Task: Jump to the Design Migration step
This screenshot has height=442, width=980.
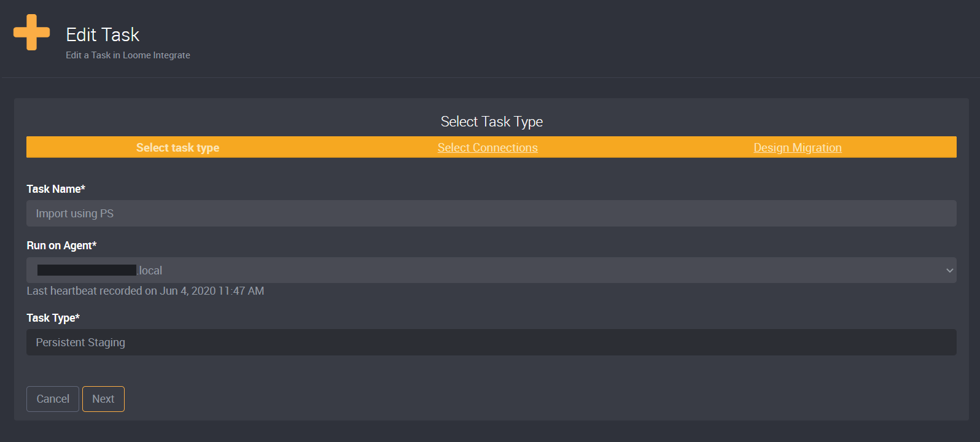Action: click(x=798, y=147)
